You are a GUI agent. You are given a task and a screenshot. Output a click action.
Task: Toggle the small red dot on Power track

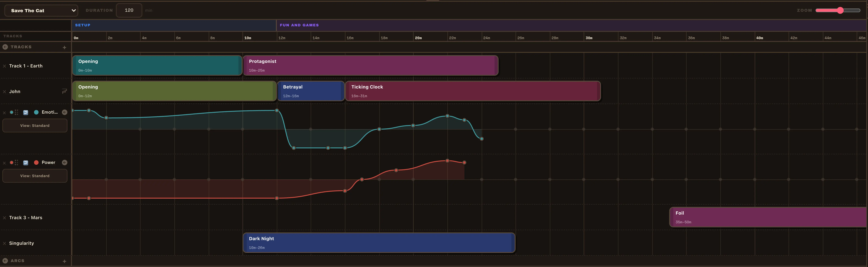click(x=11, y=163)
